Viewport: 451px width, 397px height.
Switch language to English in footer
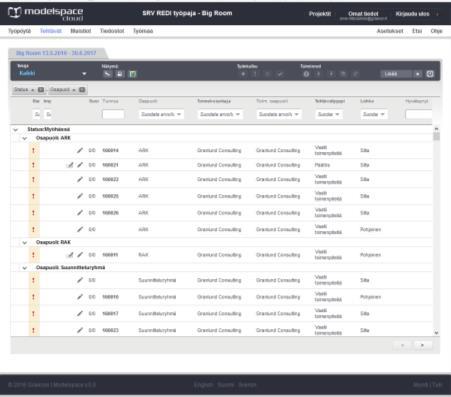[x=203, y=385]
